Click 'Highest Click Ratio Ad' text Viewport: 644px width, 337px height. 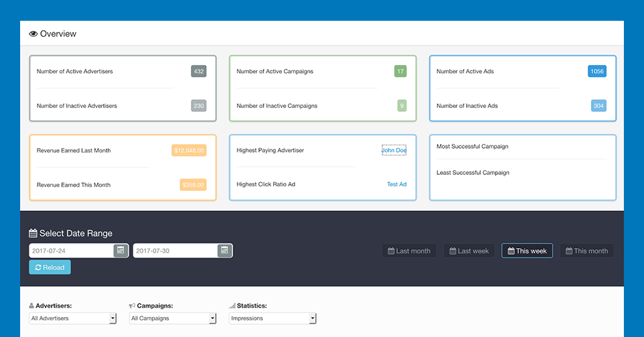pos(266,184)
